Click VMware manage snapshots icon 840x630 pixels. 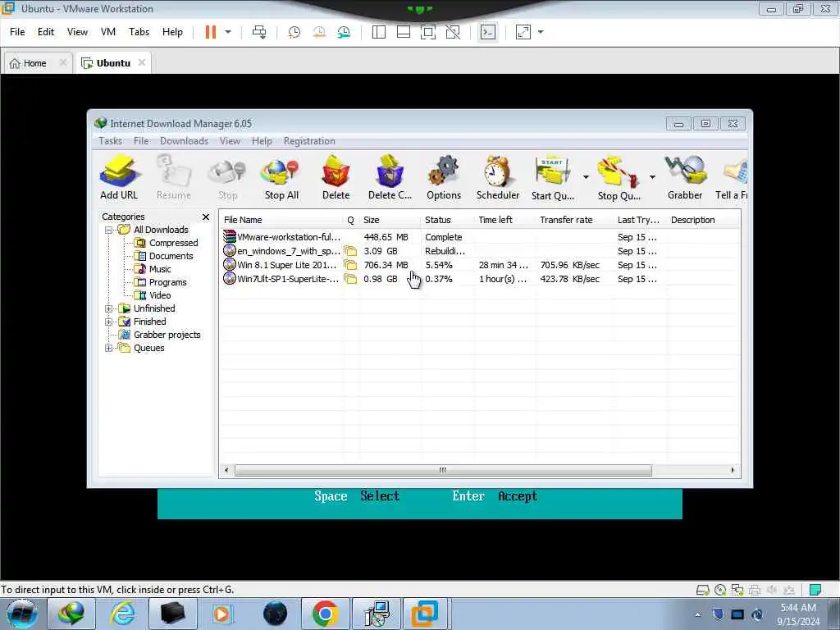click(344, 32)
